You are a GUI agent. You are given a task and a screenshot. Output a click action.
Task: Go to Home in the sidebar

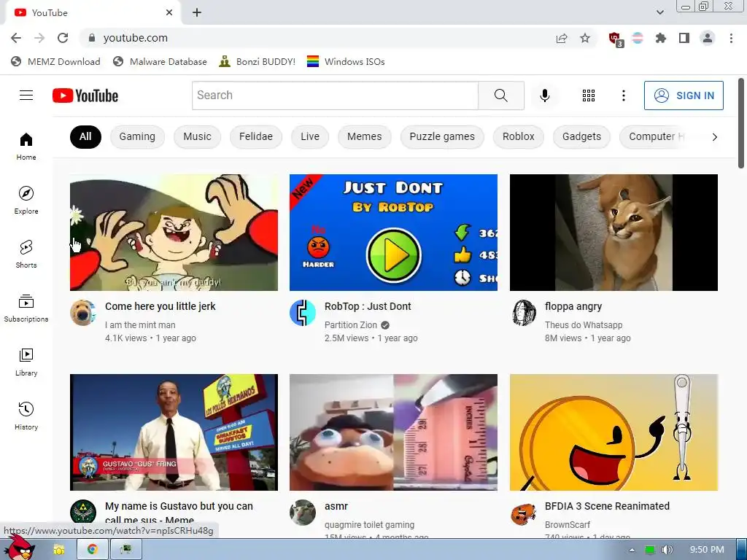[x=26, y=146]
